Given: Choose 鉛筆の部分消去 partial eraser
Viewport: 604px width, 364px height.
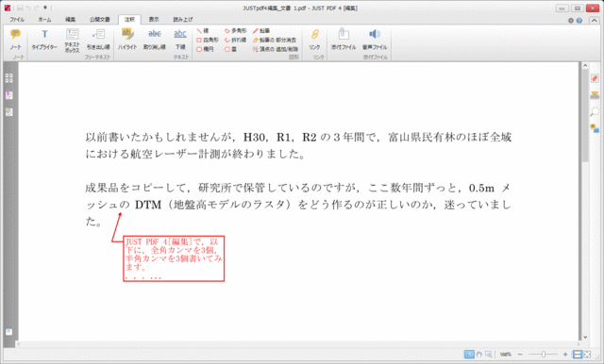Looking at the screenshot, I should (275, 40).
